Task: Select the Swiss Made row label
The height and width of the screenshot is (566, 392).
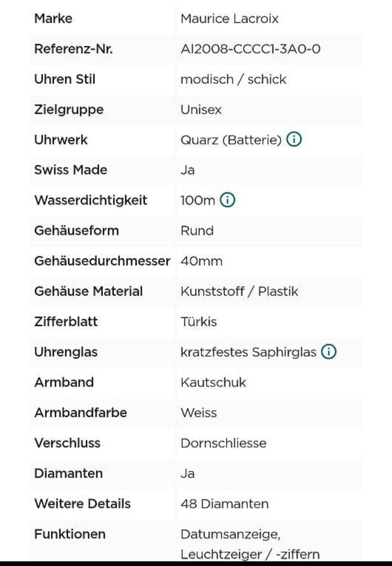Action: click(x=70, y=170)
